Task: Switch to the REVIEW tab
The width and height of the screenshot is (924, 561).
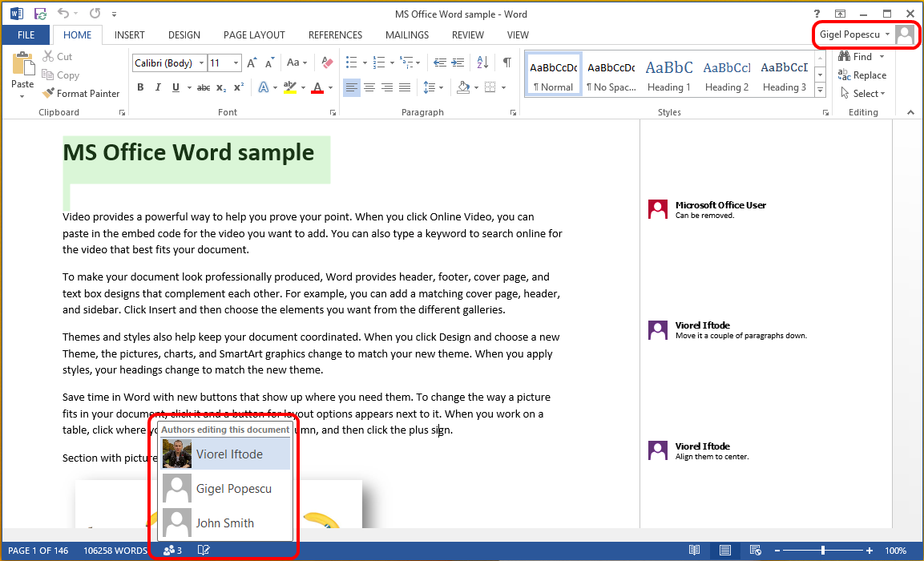Action: 468,34
